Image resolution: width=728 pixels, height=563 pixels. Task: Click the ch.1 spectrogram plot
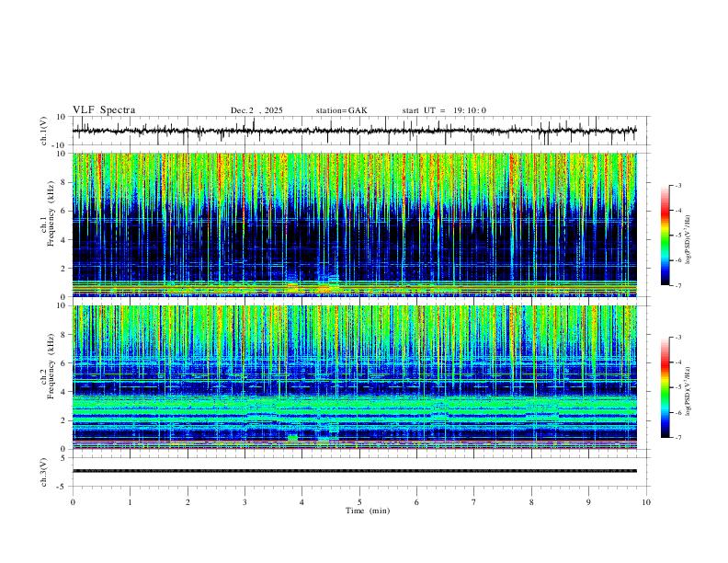[x=355, y=224]
